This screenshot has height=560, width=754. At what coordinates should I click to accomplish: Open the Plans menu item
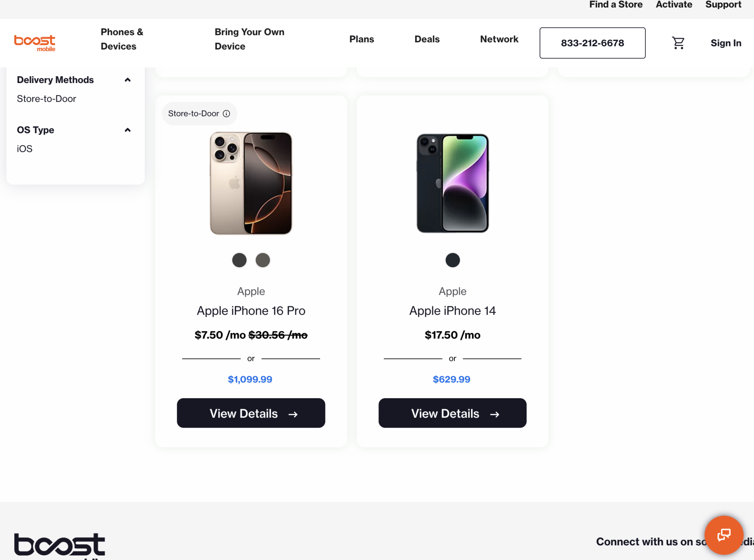coord(362,39)
